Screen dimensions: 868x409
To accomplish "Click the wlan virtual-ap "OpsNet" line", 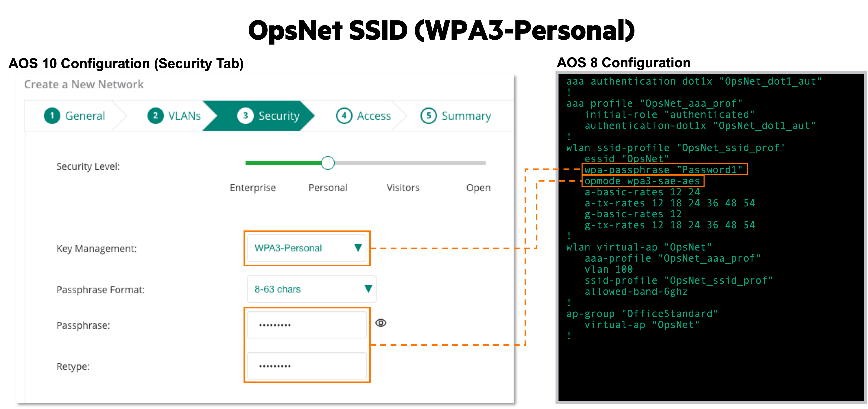I will (639, 247).
